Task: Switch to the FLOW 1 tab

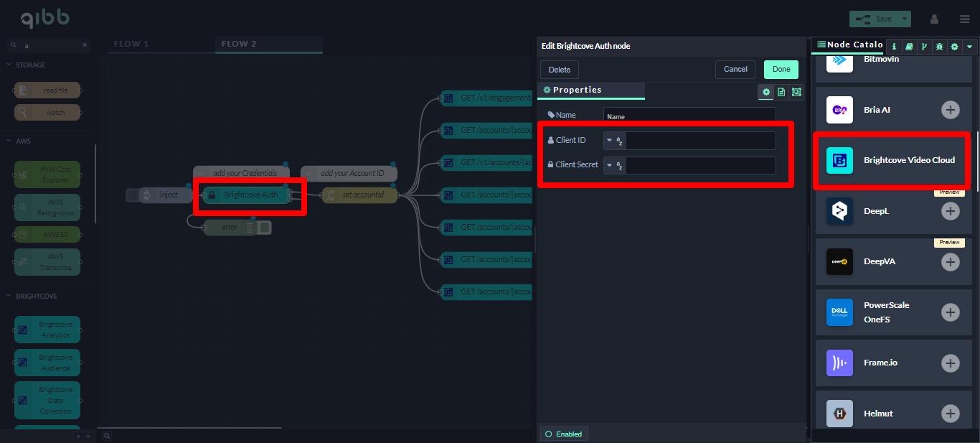Action: (x=131, y=44)
